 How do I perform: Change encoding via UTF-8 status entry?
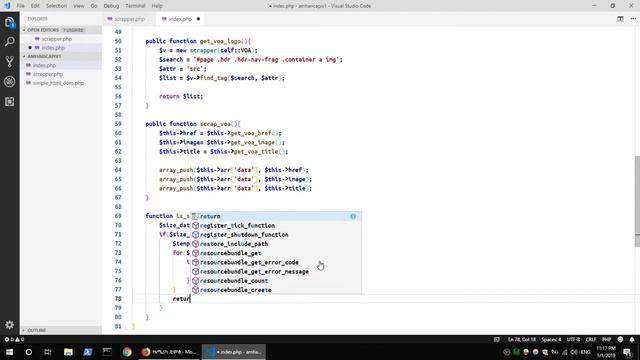point(573,339)
